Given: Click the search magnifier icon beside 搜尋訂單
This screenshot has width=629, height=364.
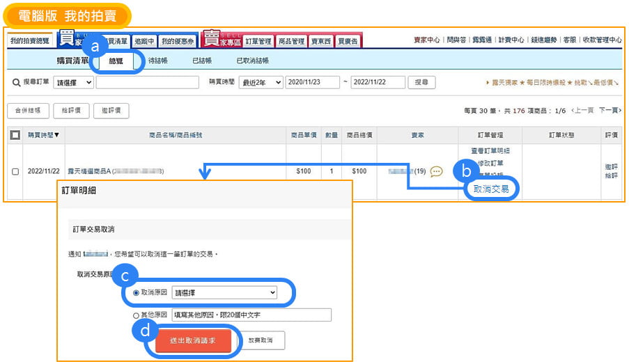Looking at the screenshot, I should [x=16, y=83].
